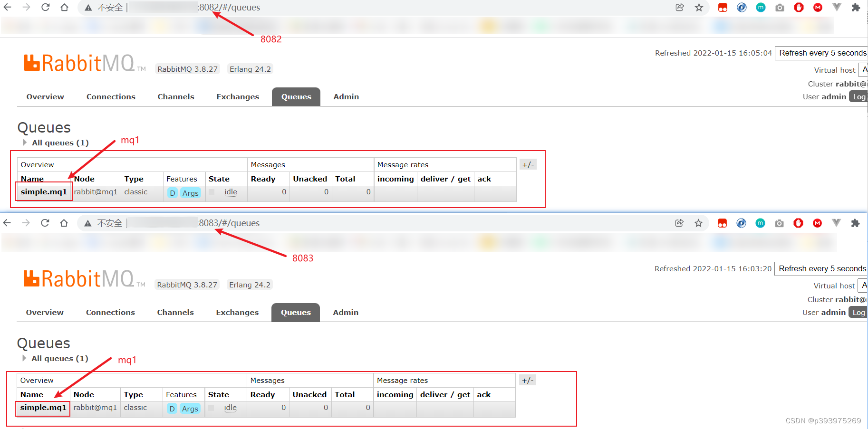Click the teal m extension icon in 8082 window

click(x=761, y=8)
